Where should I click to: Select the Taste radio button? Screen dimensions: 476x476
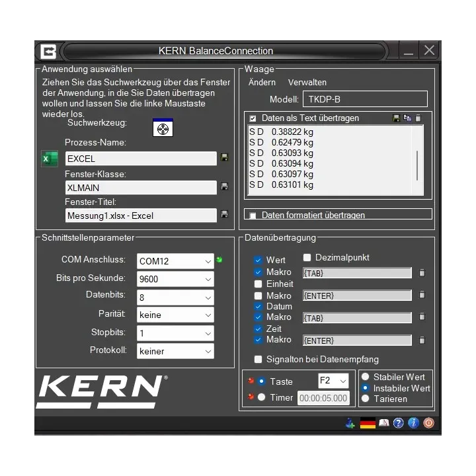pyautogui.click(x=261, y=381)
